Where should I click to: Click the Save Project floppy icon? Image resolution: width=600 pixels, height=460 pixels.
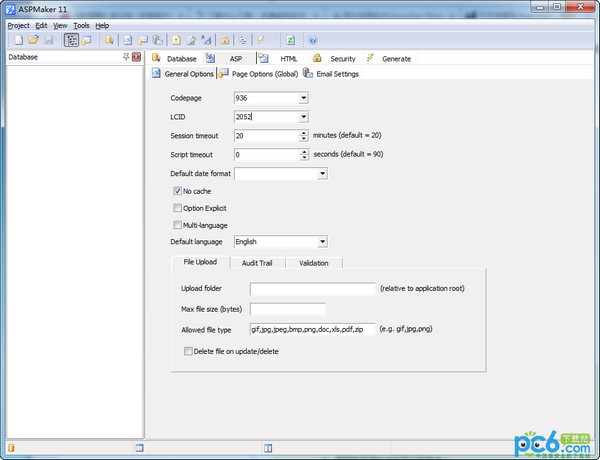[x=49, y=40]
